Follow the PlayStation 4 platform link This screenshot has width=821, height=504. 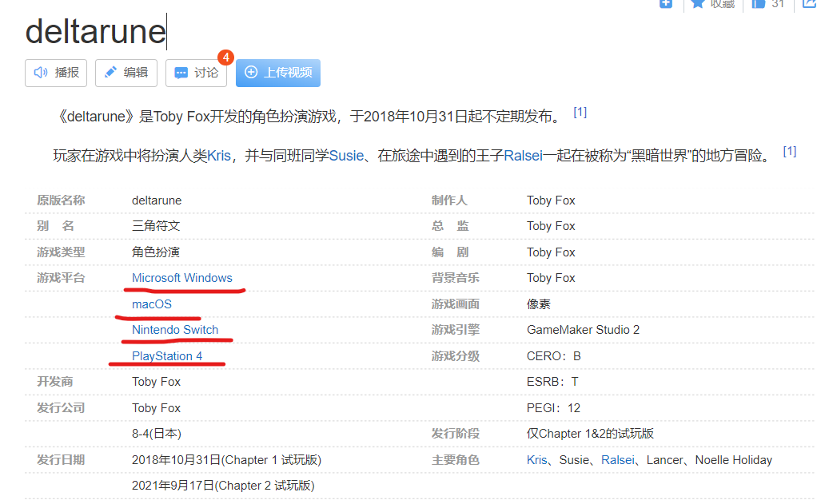coord(167,356)
